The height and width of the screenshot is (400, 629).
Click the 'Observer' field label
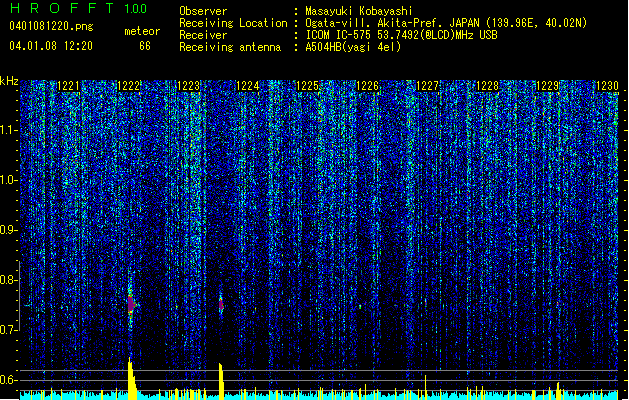coord(203,11)
